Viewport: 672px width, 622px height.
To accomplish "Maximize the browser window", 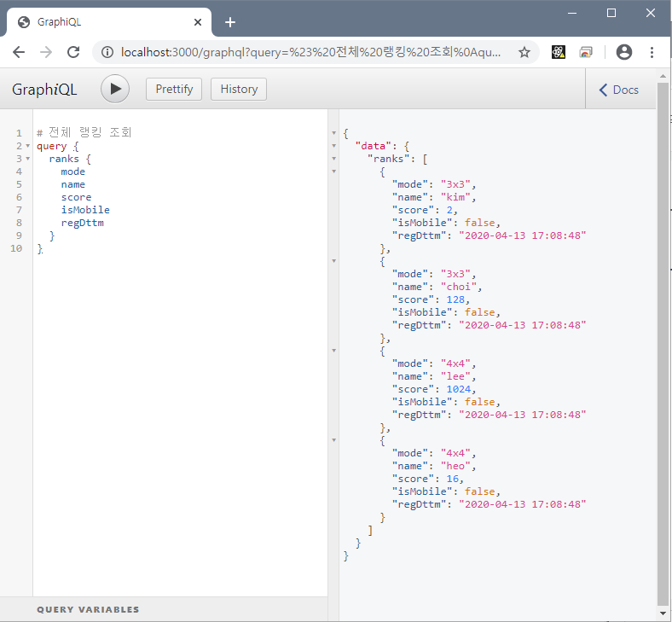I will pyautogui.click(x=611, y=14).
